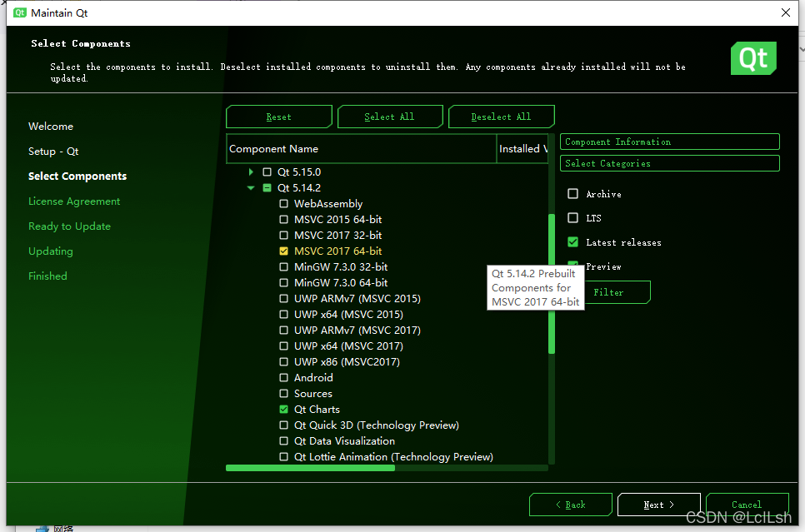Click the vertical scrollbar of the component tree

coord(552,284)
